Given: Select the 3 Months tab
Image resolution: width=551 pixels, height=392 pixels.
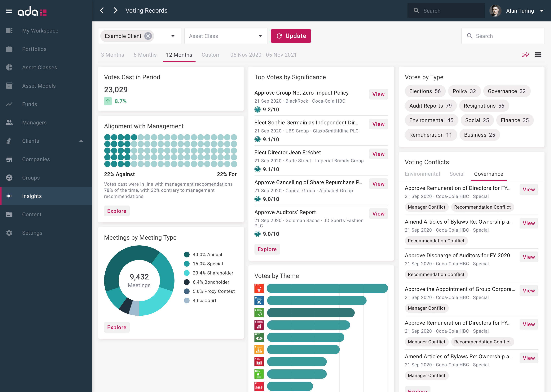Looking at the screenshot, I should 112,55.
